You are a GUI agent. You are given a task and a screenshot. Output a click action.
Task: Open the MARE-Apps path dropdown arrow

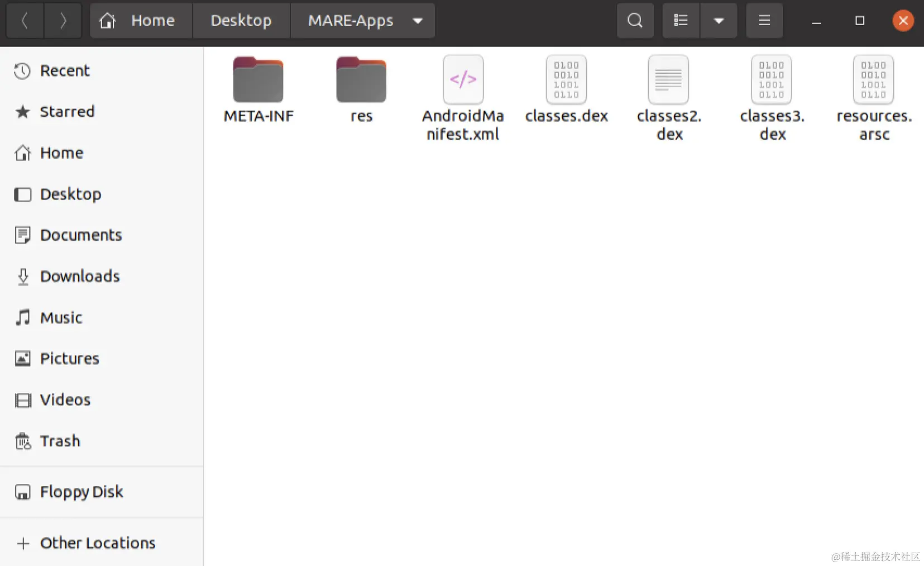418,21
